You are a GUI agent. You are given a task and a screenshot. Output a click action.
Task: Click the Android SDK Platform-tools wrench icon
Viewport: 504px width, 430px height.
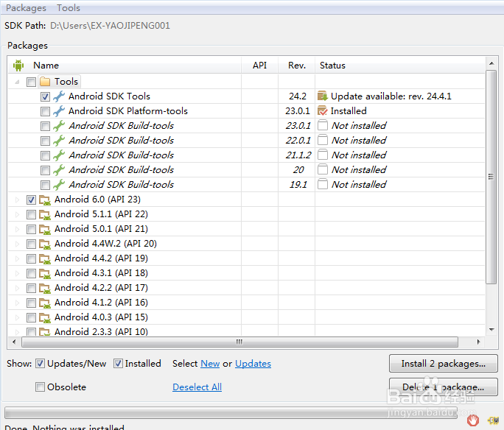click(x=59, y=110)
